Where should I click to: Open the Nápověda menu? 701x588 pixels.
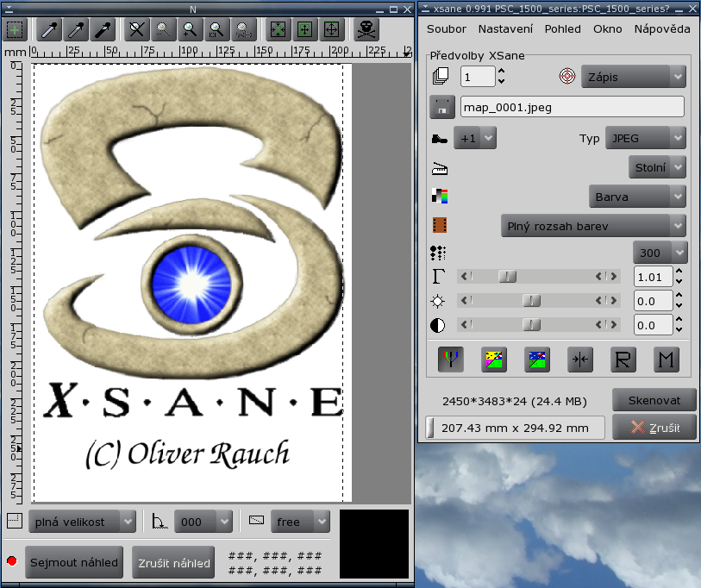point(662,29)
